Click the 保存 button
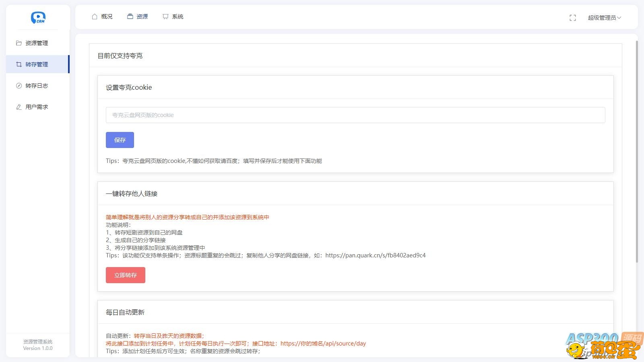 coord(120,140)
